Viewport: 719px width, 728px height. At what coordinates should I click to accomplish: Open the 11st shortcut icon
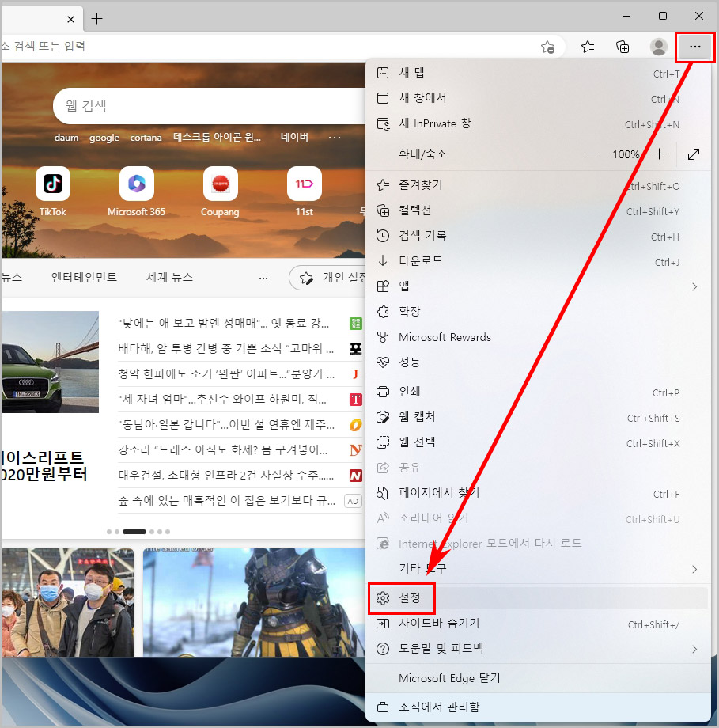[304, 184]
